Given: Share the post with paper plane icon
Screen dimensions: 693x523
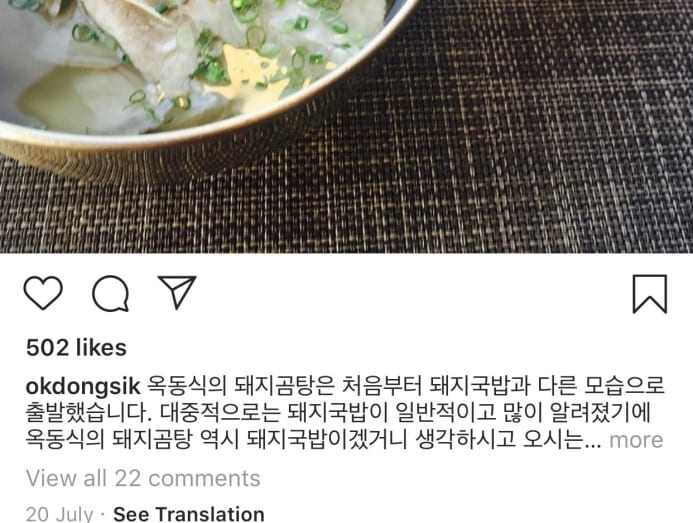Looking at the screenshot, I should [x=177, y=292].
